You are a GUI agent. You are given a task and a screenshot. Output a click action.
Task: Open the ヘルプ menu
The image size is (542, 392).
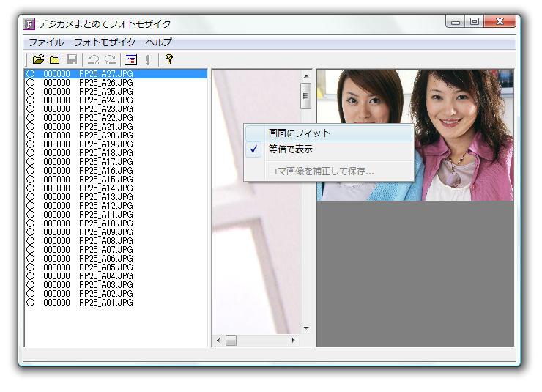click(159, 42)
